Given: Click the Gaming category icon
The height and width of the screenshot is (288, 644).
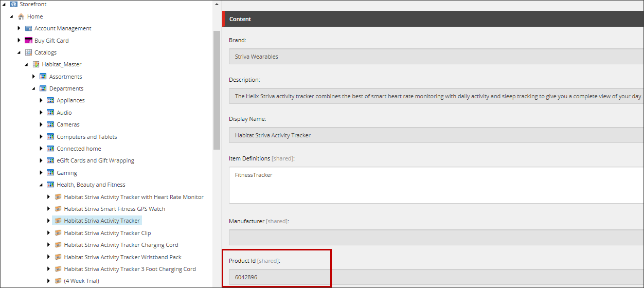Looking at the screenshot, I should (50, 173).
